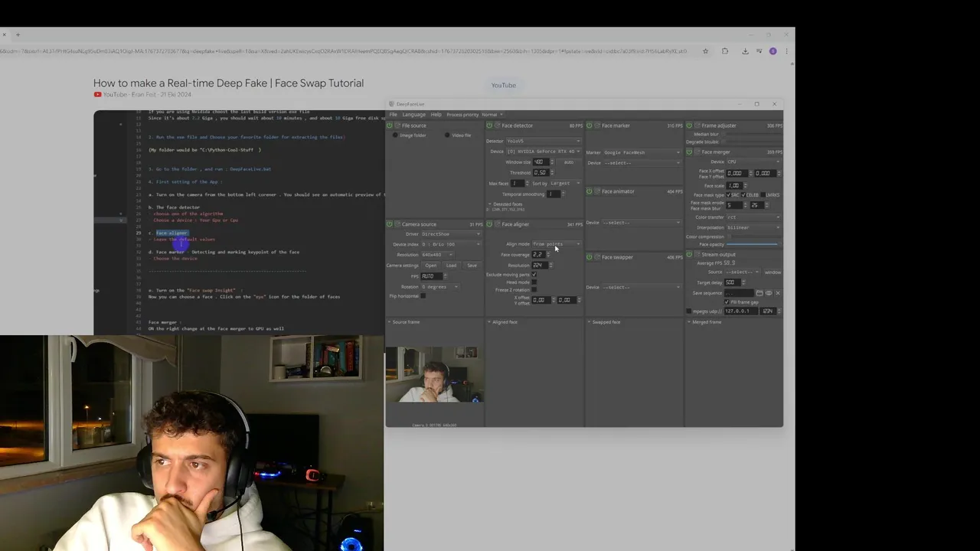Screen dimensions: 980x551
Task: Open the browser extensions puzzle icon
Action: [725, 51]
